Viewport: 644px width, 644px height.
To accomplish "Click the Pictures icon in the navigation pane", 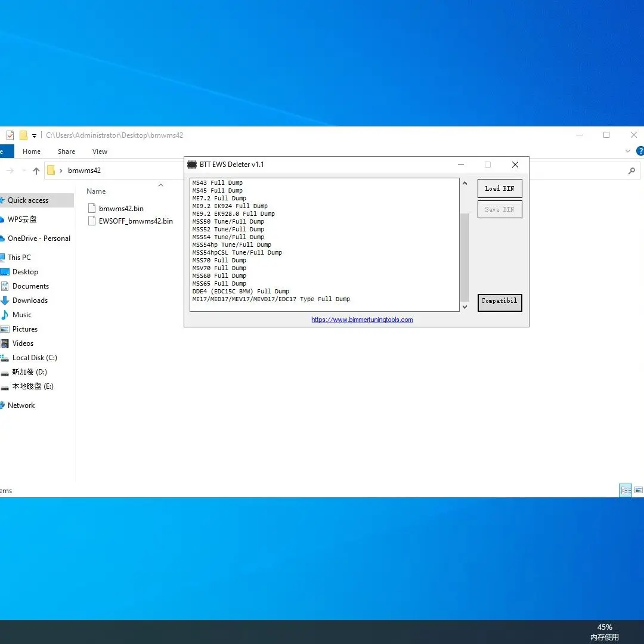I will (5, 329).
